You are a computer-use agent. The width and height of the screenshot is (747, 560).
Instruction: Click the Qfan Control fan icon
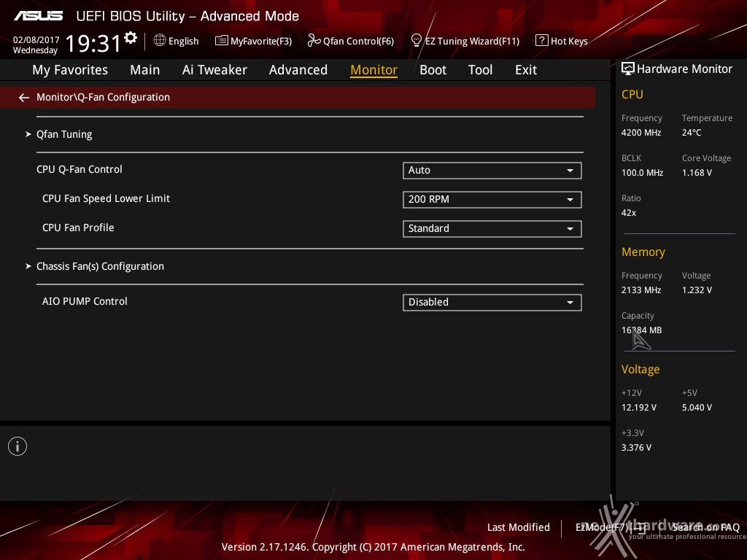click(314, 41)
